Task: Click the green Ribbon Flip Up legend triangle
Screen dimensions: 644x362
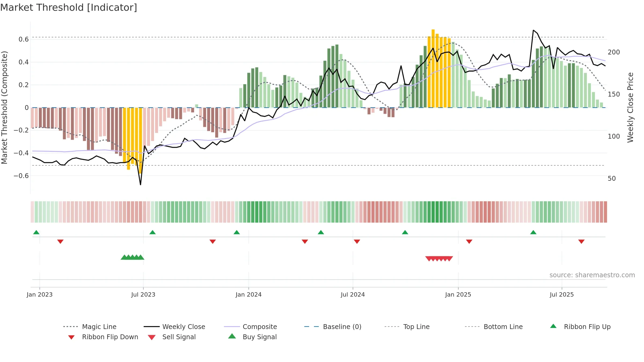Action: click(553, 326)
